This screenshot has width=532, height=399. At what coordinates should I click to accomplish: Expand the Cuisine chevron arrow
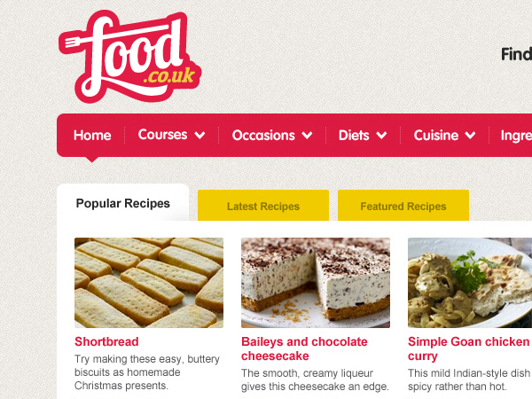coord(470,135)
